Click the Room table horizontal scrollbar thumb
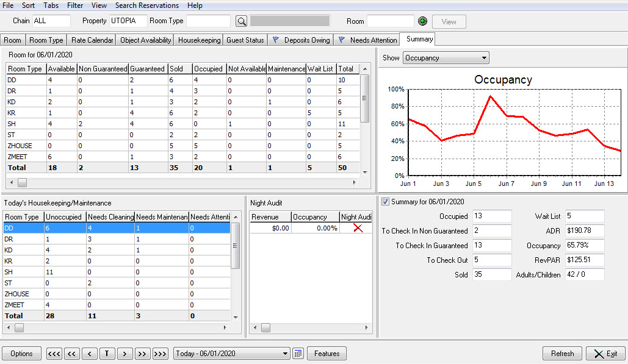Screen dimensions: 628x364 (x=23, y=183)
